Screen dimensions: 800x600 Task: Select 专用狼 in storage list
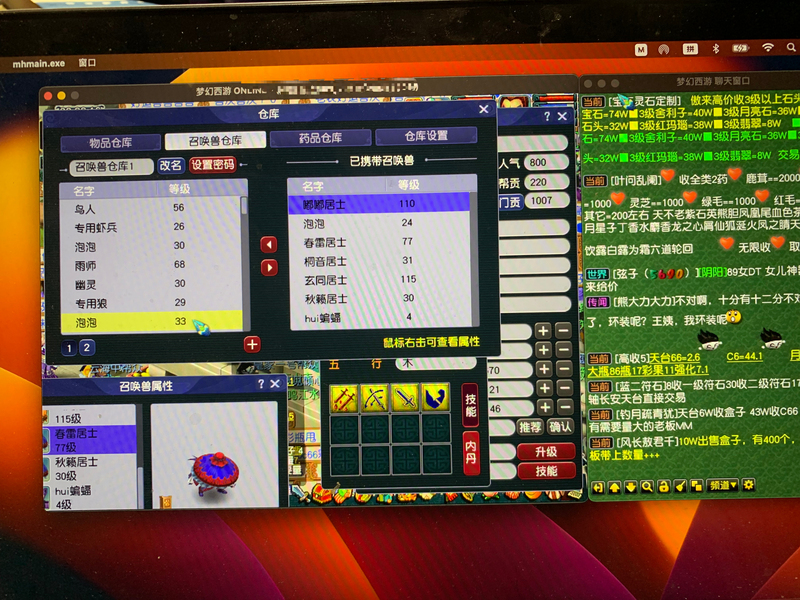coord(151,303)
